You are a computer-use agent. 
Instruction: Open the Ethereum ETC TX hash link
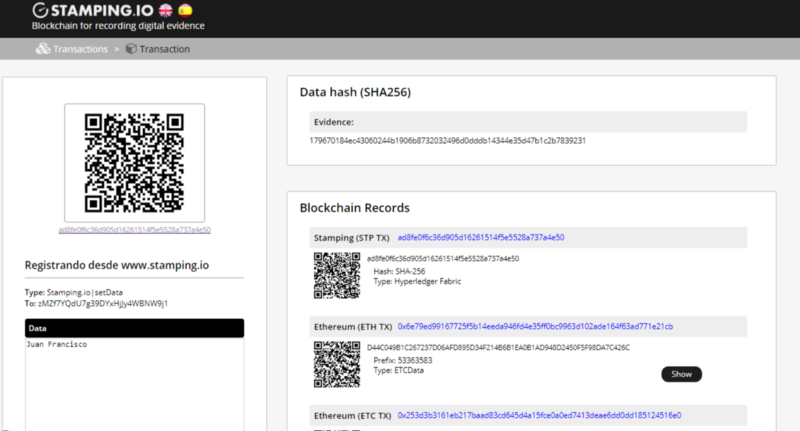[x=539, y=415]
